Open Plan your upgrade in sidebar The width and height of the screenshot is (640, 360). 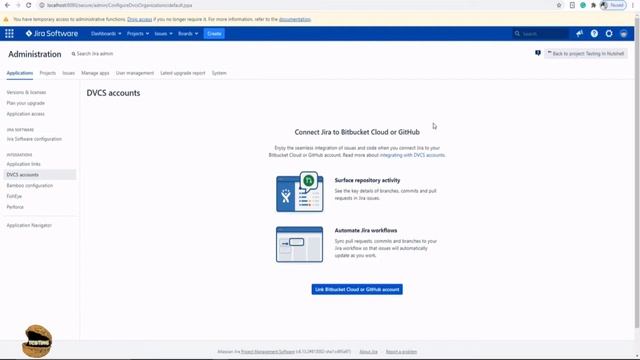26,103
